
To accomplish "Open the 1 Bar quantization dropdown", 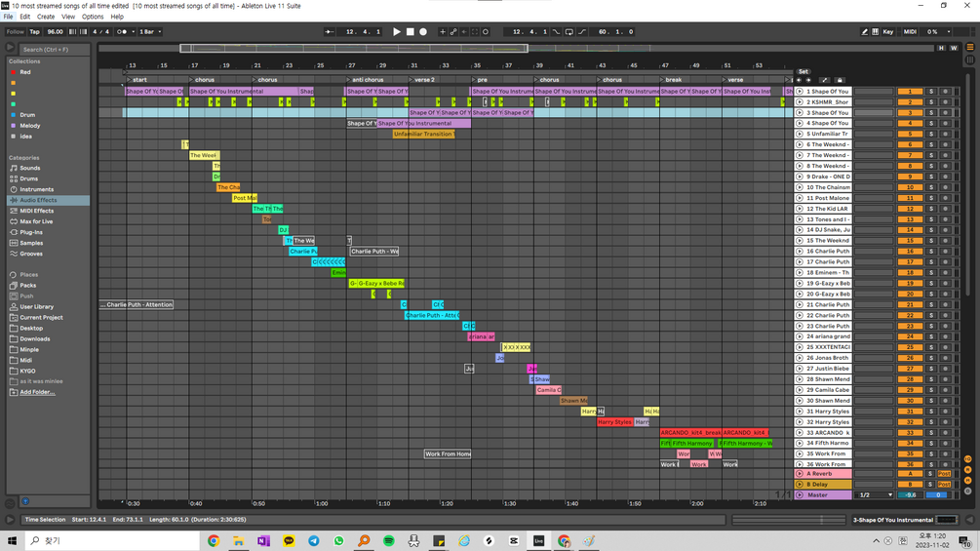I will click(150, 31).
